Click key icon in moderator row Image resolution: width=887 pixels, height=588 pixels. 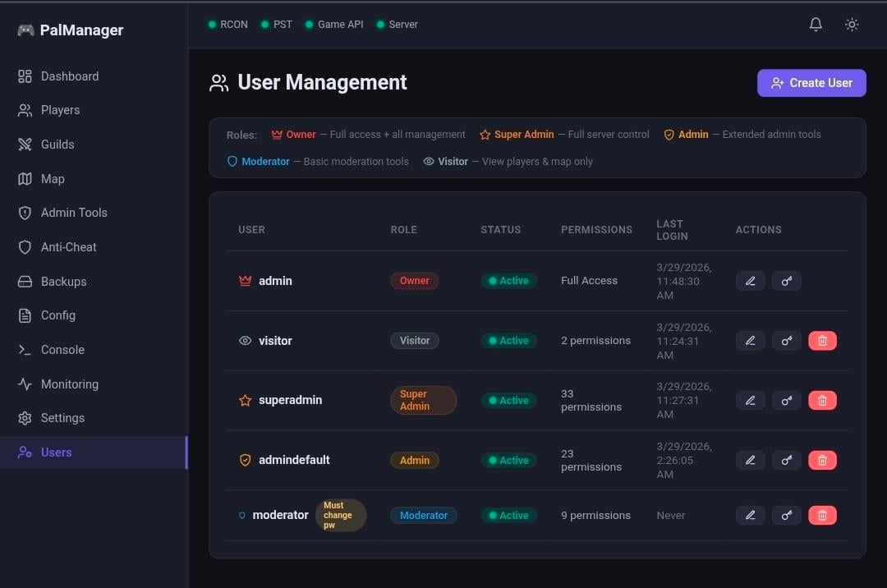[x=786, y=516]
